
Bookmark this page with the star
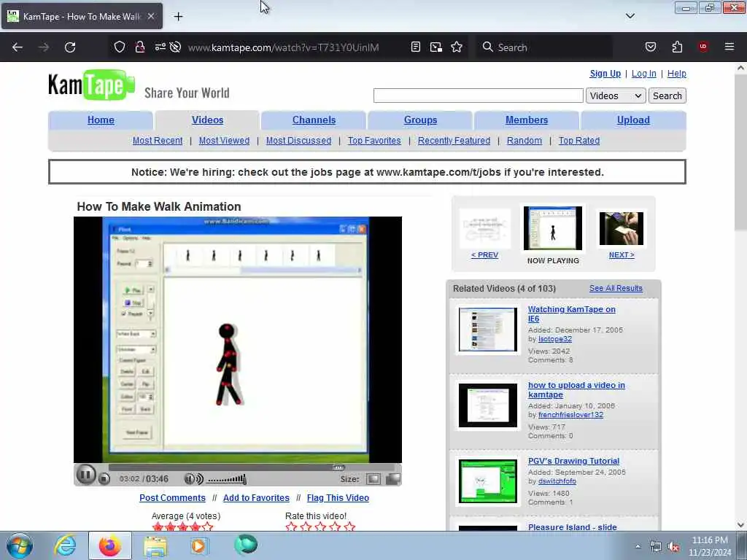click(457, 47)
